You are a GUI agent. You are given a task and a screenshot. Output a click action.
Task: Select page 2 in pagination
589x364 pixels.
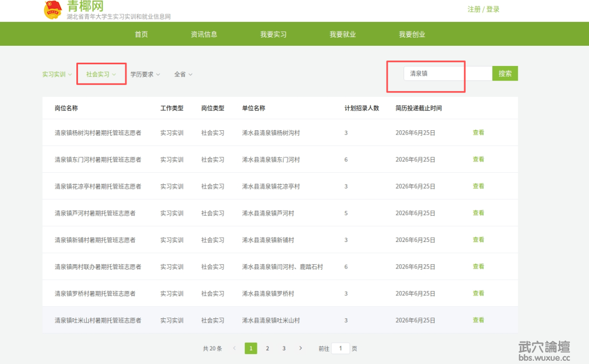pos(267,348)
